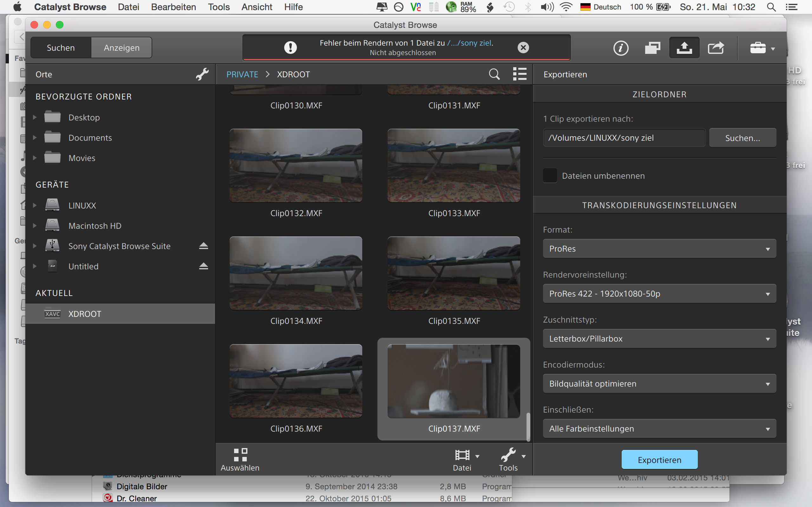Select the Clip0134.MXF thumbnail
Viewport: 812px width, 507px height.
296,273
